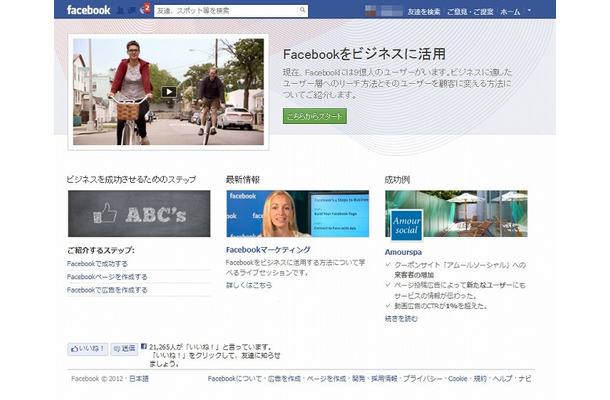Screen dimensions: 610x400
Task: Click text 動画広告のCTRが1%を超えた
Action: (x=440, y=306)
